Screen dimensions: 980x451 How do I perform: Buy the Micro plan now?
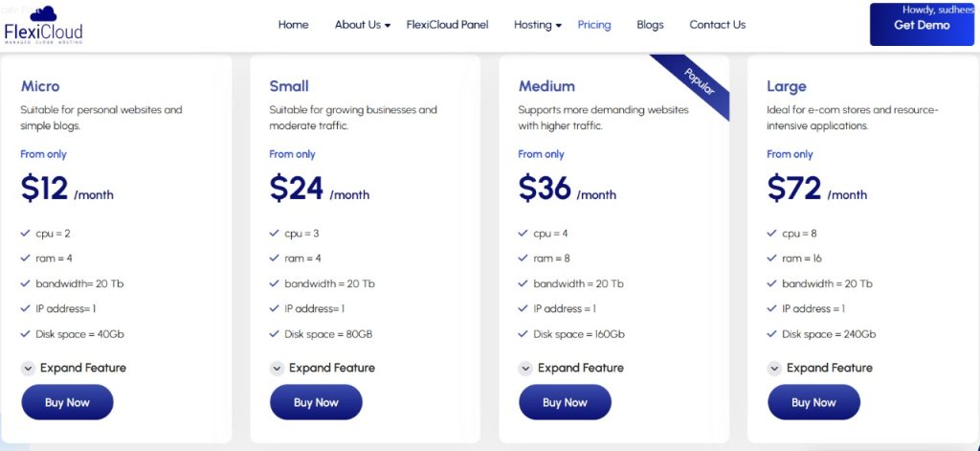tap(67, 402)
